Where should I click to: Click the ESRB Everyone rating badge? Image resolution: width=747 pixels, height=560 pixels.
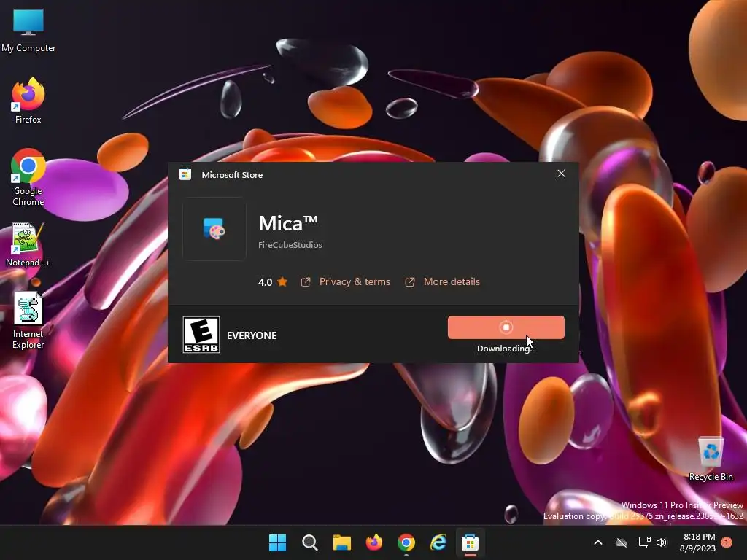point(201,335)
